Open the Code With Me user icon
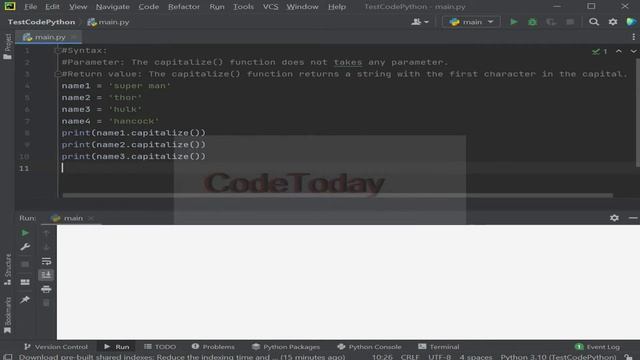The height and width of the screenshot is (360, 640). pyautogui.click(x=416, y=22)
